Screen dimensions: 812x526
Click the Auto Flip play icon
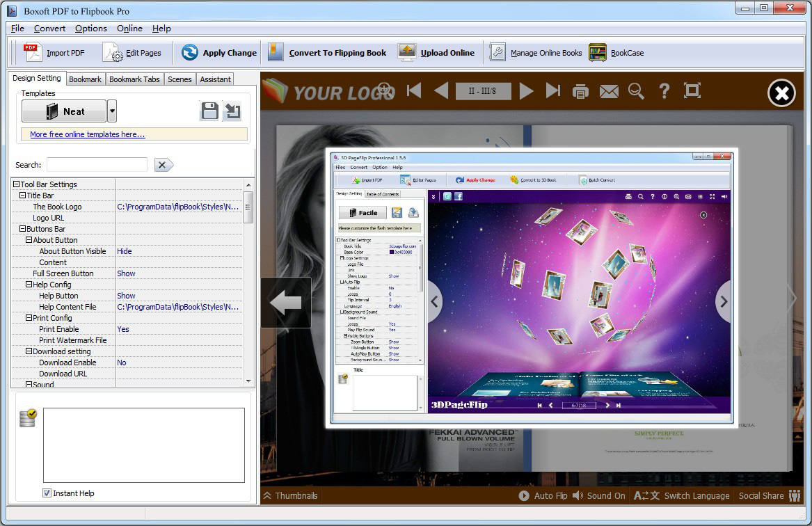[524, 495]
